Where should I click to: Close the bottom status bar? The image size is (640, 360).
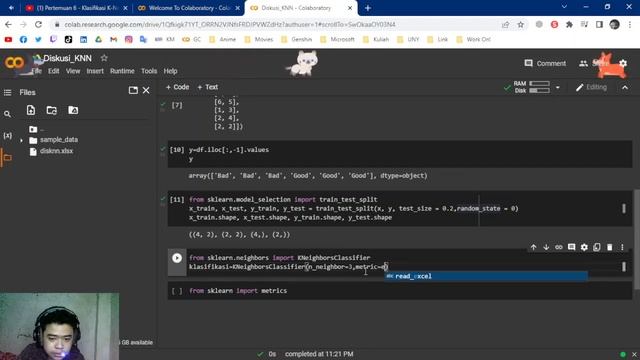tap(634, 354)
